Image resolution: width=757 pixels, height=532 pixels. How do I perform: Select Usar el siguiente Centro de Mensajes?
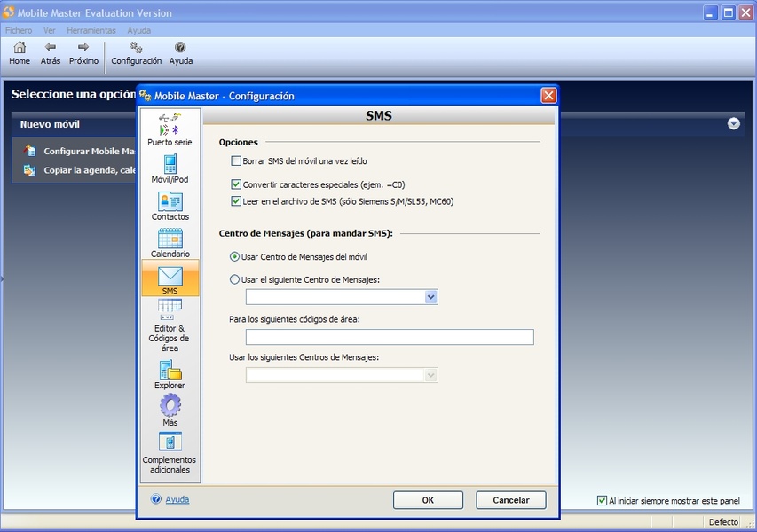[234, 280]
